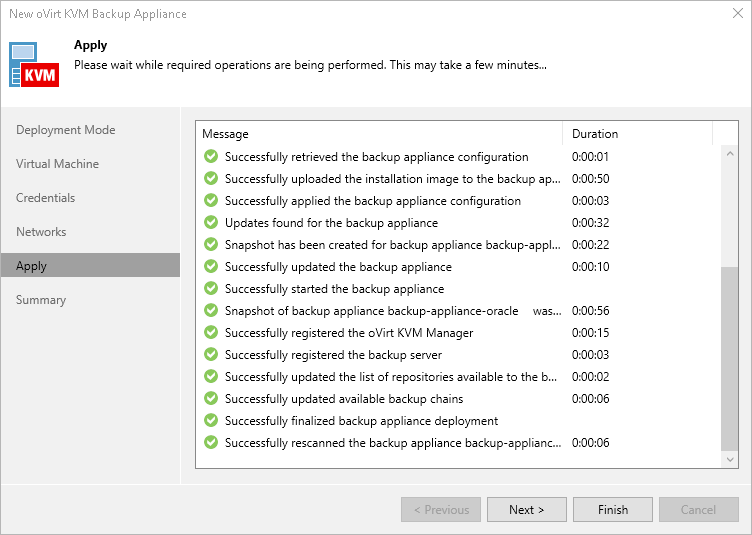Click the 0:00:15 duration value

click(590, 333)
